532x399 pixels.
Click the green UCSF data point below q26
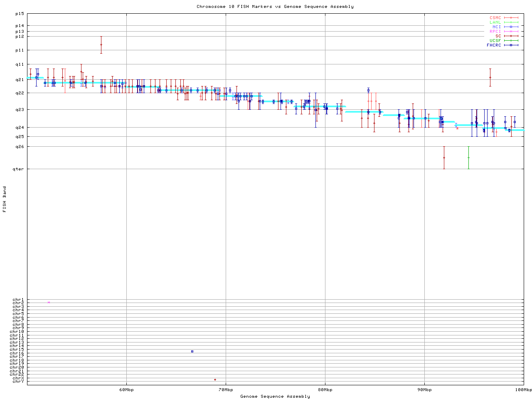coord(468,158)
